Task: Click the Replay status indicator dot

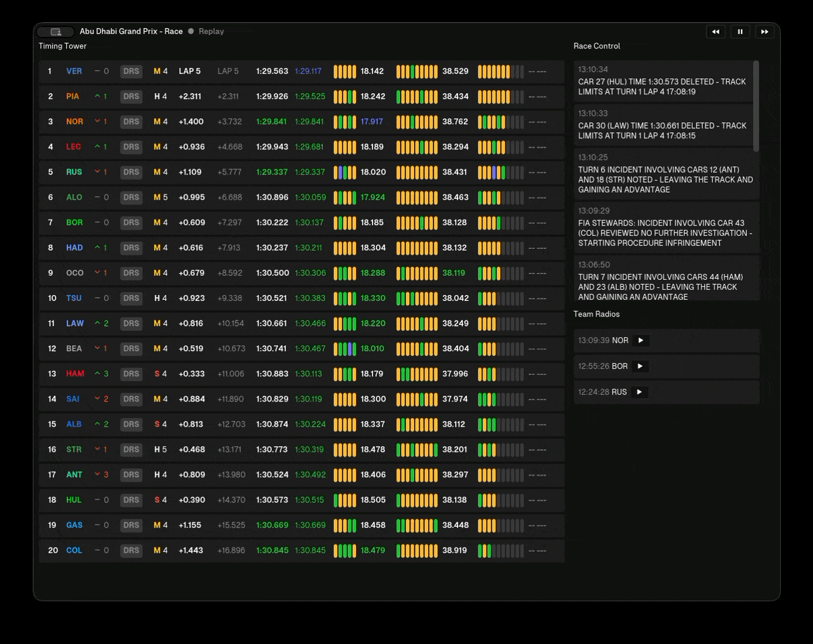Action: coord(191,32)
